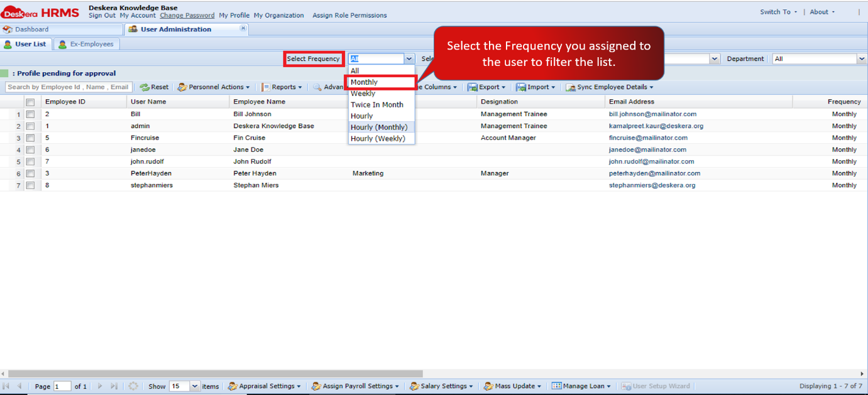The height and width of the screenshot is (395, 868).
Task: Open My Account link
Action: 138,16
